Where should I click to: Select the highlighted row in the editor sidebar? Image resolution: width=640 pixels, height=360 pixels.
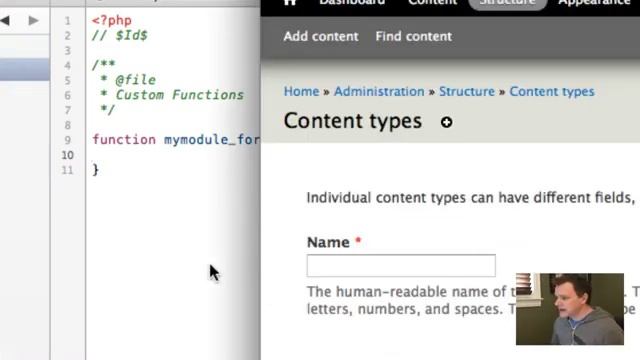pos(25,69)
